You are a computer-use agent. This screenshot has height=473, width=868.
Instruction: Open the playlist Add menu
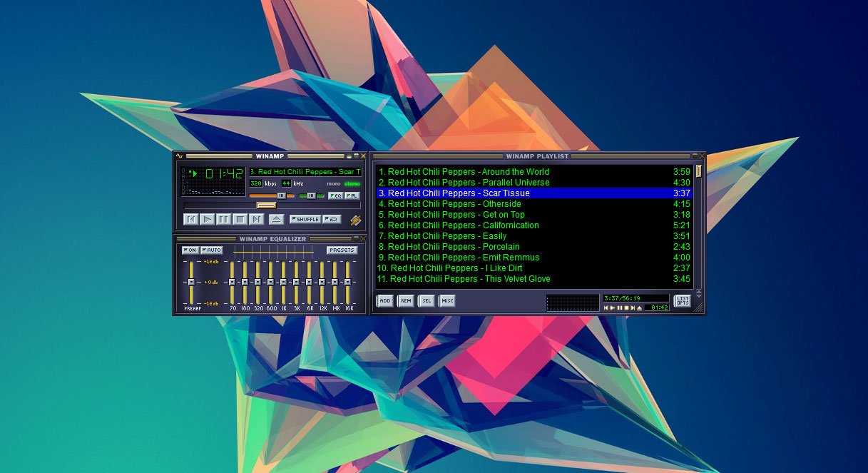click(385, 301)
